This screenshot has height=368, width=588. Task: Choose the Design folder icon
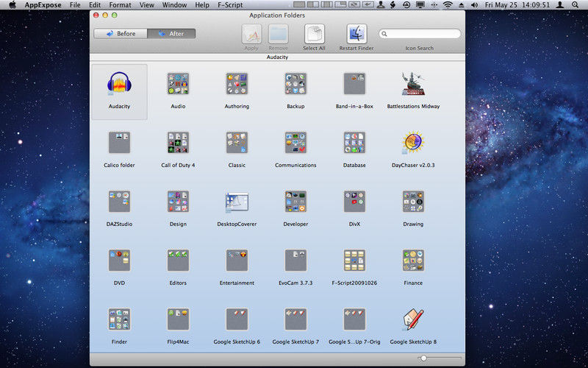(178, 201)
